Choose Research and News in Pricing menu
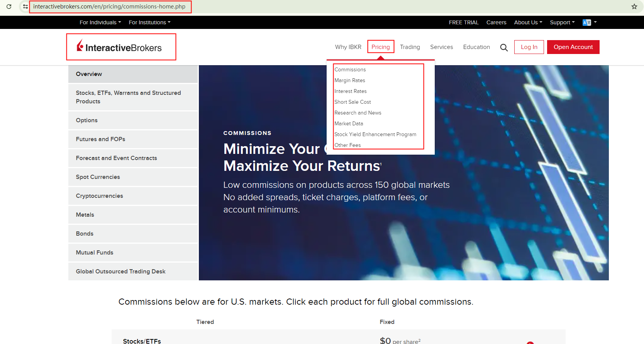Screen dimensions: 644x344 [x=358, y=113]
